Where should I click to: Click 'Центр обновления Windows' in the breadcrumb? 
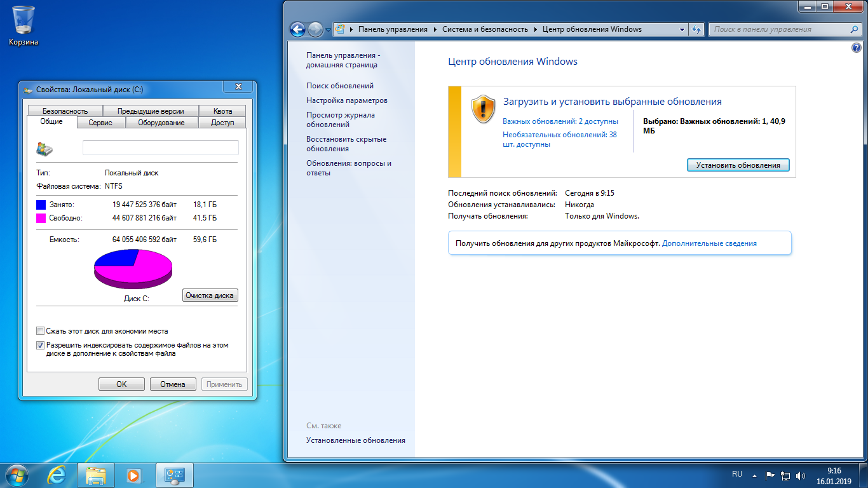point(592,29)
